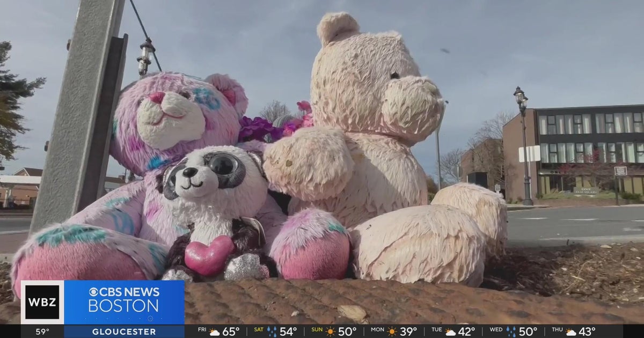This screenshot has height=338, width=644.
Task: Select Wednesday's rain drops weather icon
Action: click(511, 332)
